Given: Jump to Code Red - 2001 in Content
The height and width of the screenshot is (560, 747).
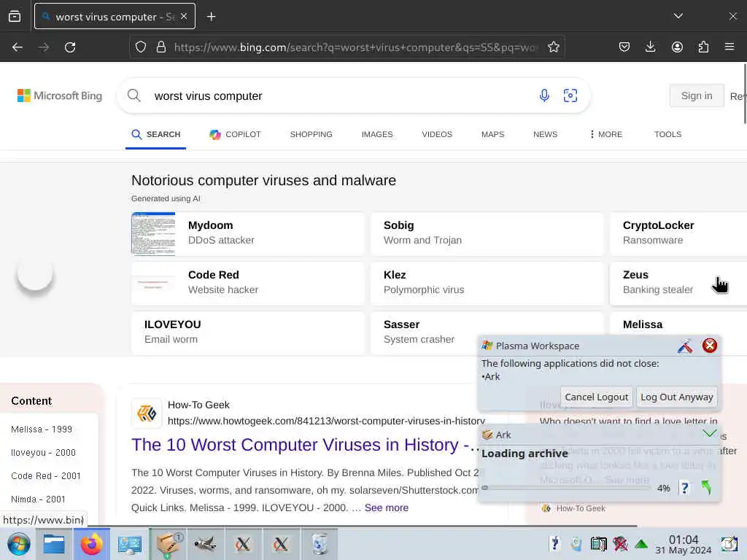Looking at the screenshot, I should [x=46, y=476].
